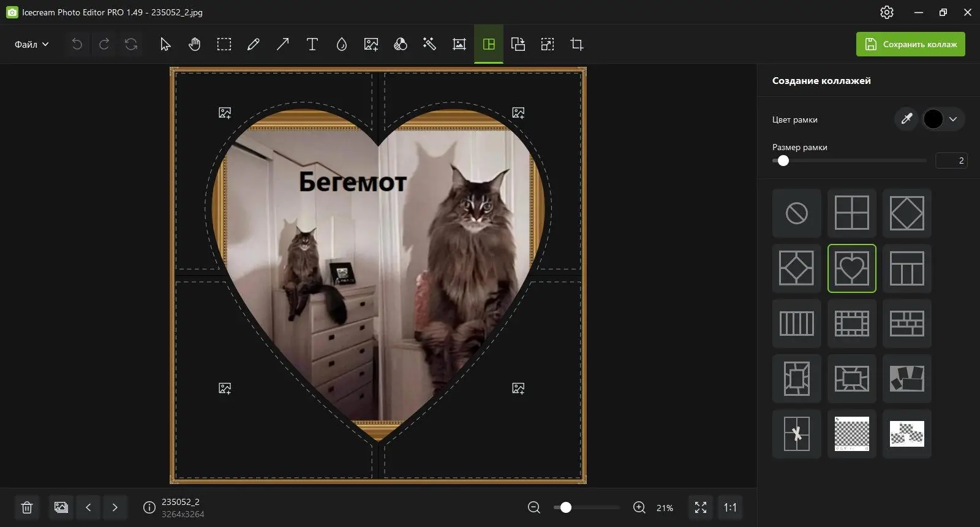Screen dimensions: 980x527
Task: Open the blur droplet tool
Action: 341,44
